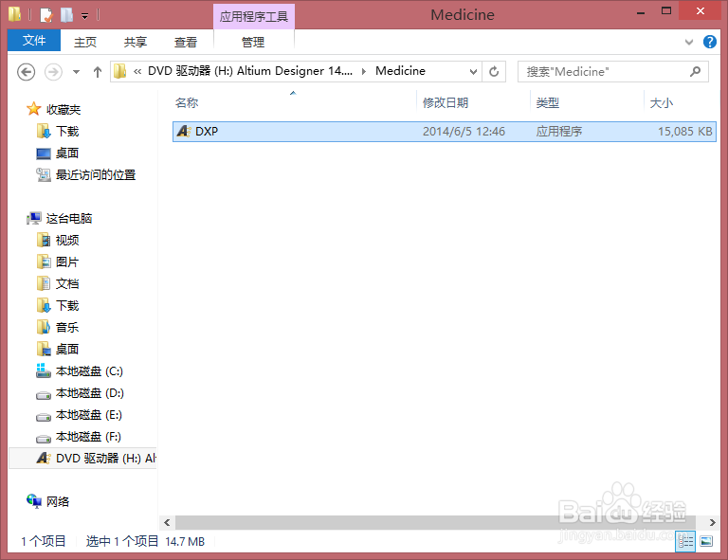
Task: Open 桌面 under 这台电脑
Action: click(x=67, y=350)
